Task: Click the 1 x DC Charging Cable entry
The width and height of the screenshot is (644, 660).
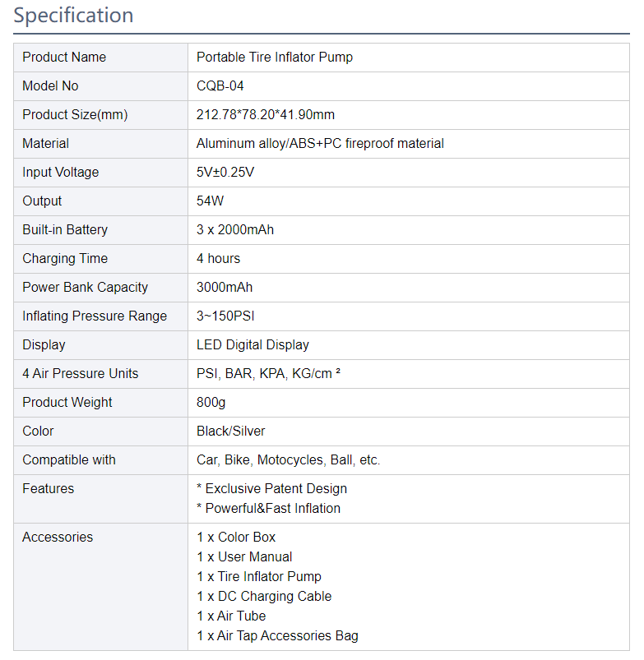Action: tap(264, 597)
